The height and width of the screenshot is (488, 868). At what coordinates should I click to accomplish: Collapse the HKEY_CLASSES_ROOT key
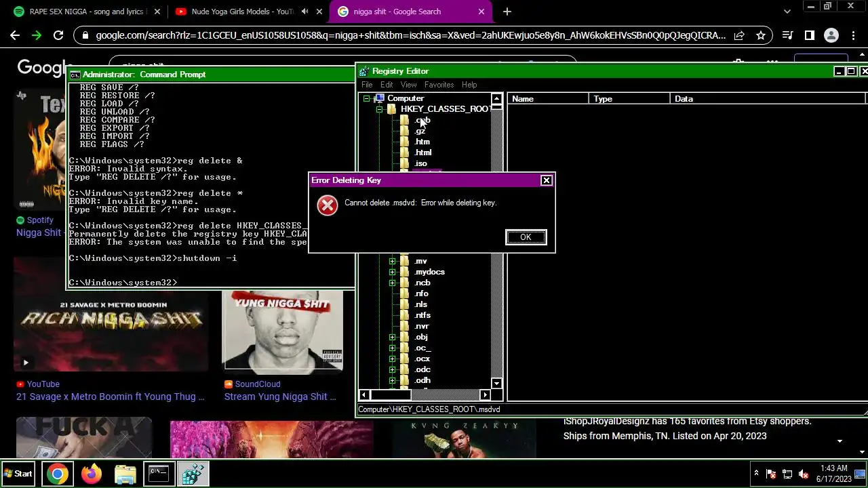[380, 109]
